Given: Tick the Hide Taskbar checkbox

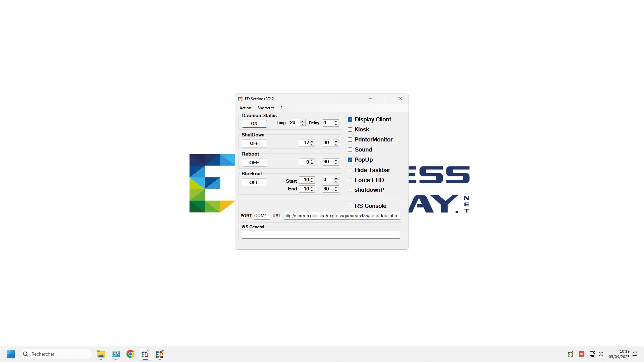Looking at the screenshot, I should tap(350, 170).
